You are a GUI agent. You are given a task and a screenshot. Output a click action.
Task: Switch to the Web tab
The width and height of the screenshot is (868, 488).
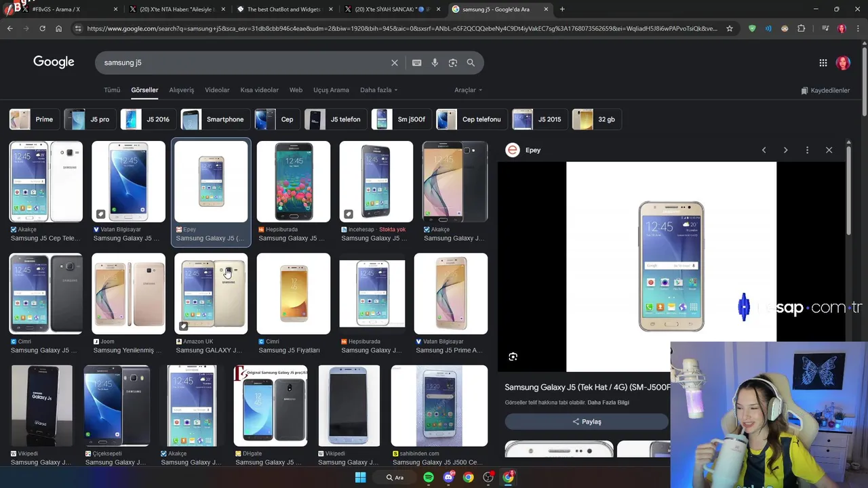(296, 90)
